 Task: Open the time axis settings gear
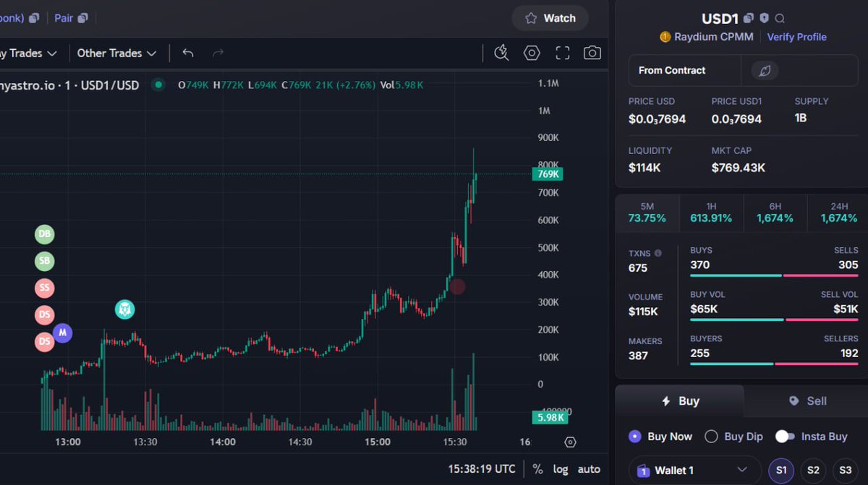(570, 442)
